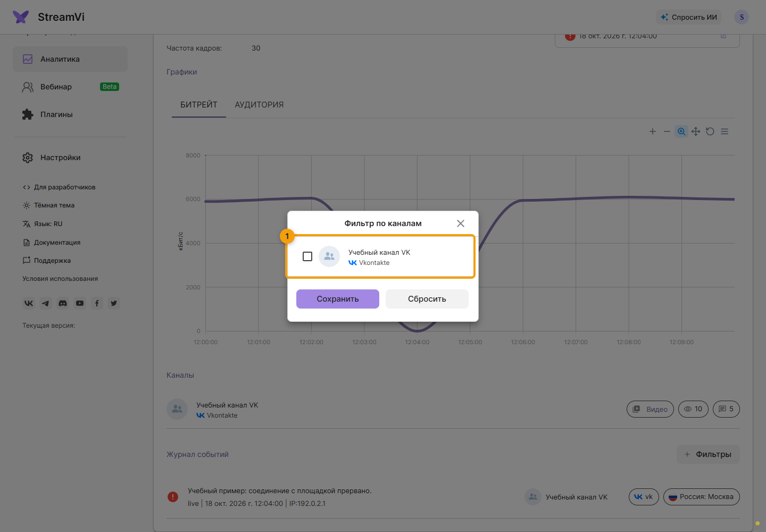Check the Учебный канал VK checkbox
The width and height of the screenshot is (766, 532).
[307, 256]
